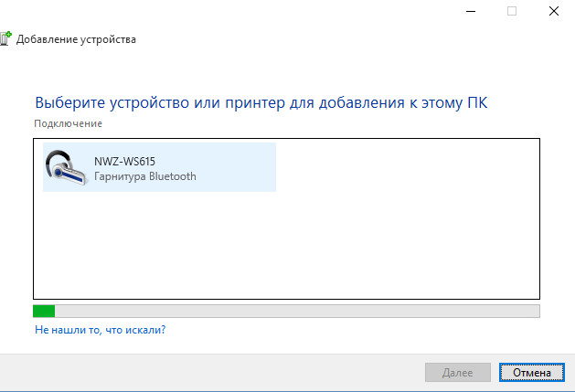Click the word Bluetooth in the device description
Screen dimensions: 575x392
click(175, 176)
